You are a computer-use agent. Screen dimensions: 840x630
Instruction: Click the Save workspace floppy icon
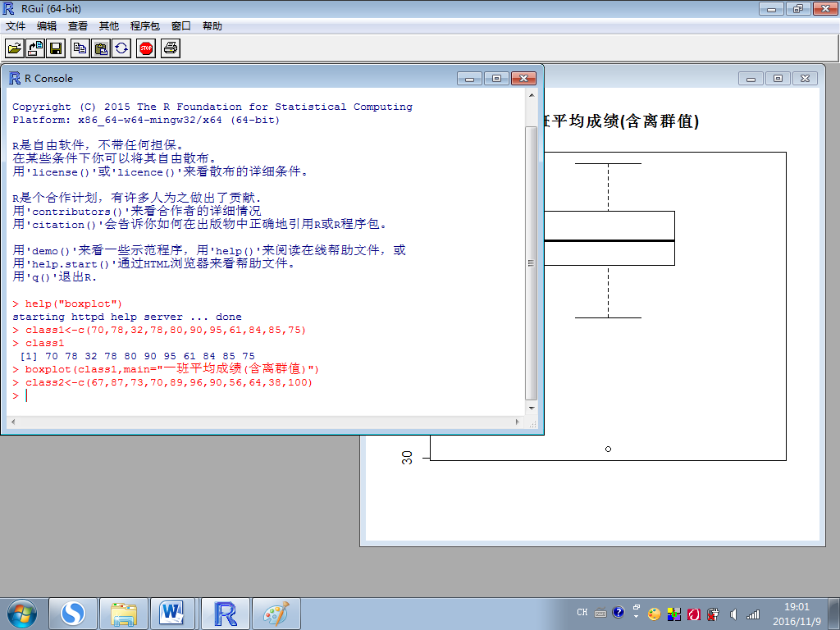coord(56,48)
